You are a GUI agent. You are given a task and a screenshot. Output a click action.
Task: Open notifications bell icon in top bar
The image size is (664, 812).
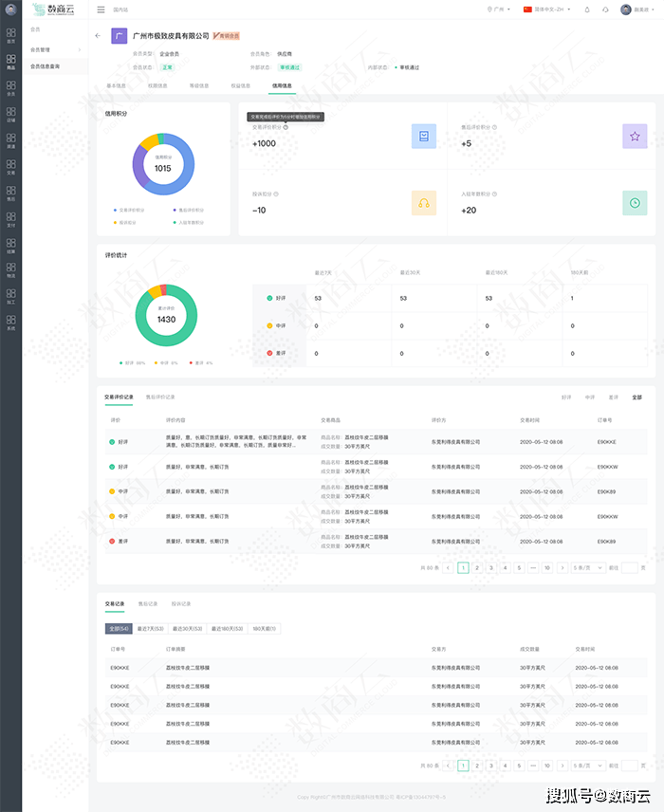(587, 9)
